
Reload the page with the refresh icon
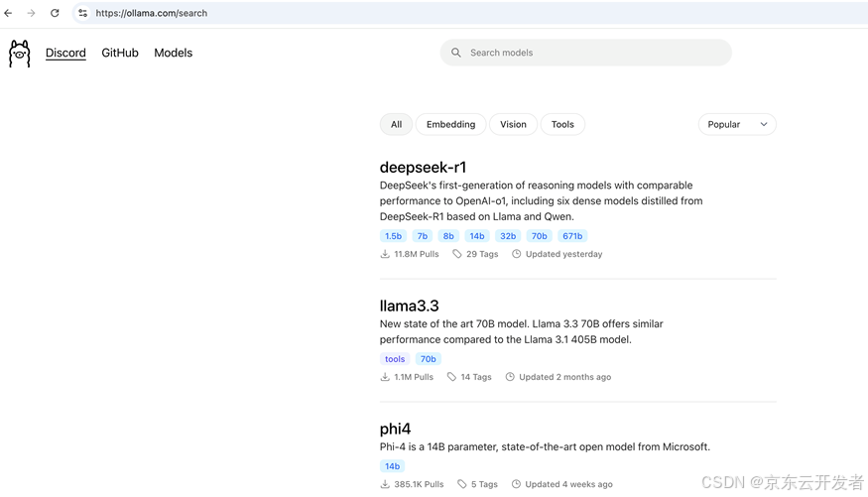(55, 13)
